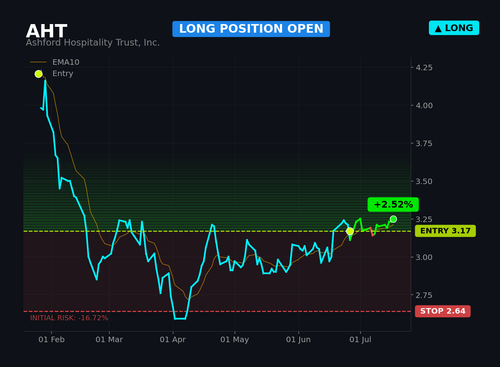Screen dimensions: 500x367
Task: Click the Entry legend label
Action: [63, 73]
